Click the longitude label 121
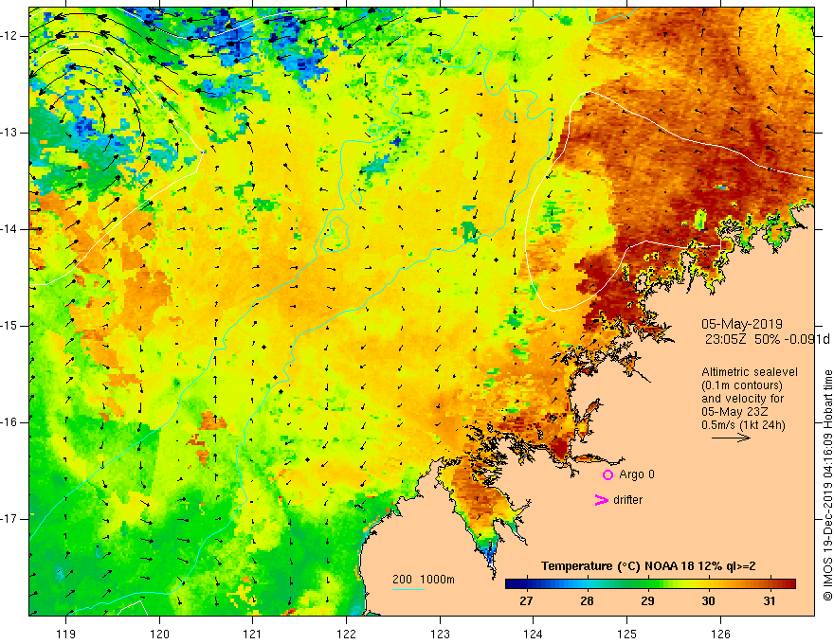The height and width of the screenshot is (644, 834). click(253, 634)
